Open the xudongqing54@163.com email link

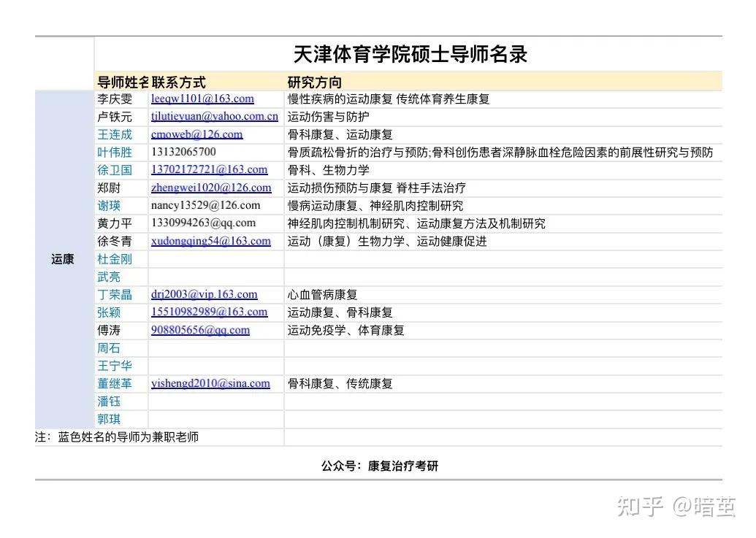click(210, 241)
